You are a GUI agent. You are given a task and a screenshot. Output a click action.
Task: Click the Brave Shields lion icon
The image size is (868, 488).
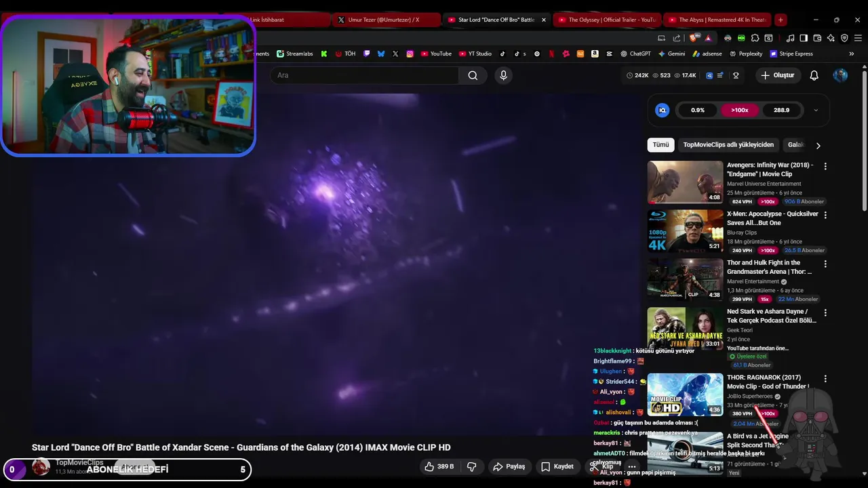click(x=693, y=38)
